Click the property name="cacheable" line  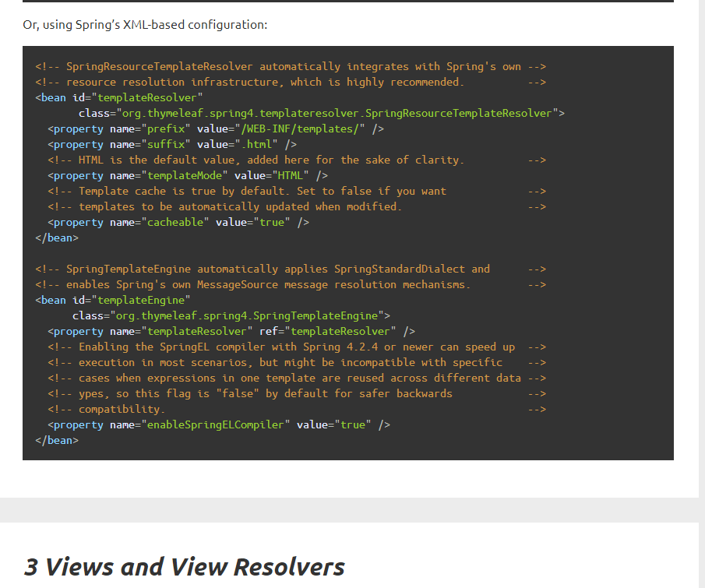point(178,223)
